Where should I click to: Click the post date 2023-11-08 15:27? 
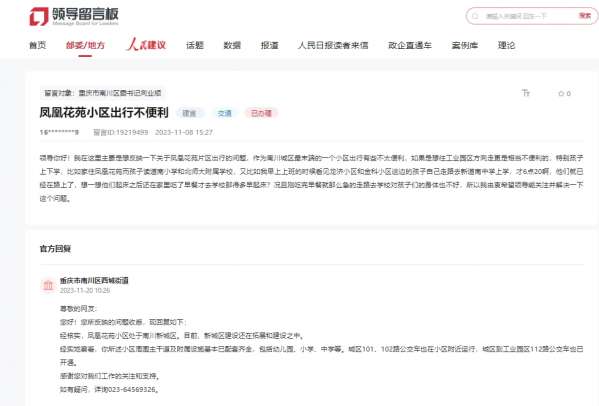184,132
